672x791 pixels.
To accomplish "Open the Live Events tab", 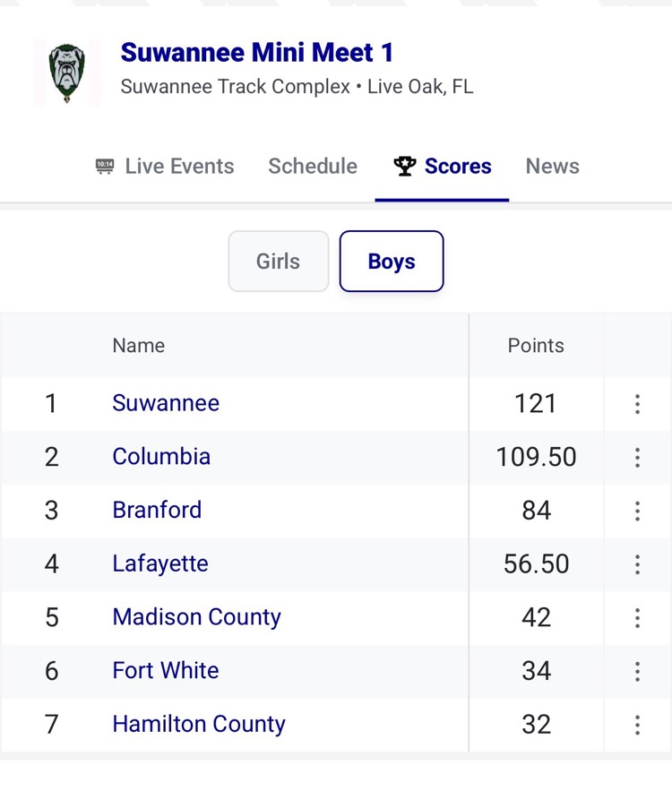I will [165, 167].
